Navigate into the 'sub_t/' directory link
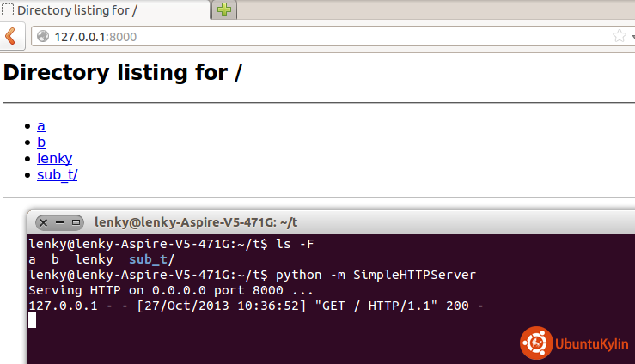This screenshot has height=364, width=635. coord(58,175)
